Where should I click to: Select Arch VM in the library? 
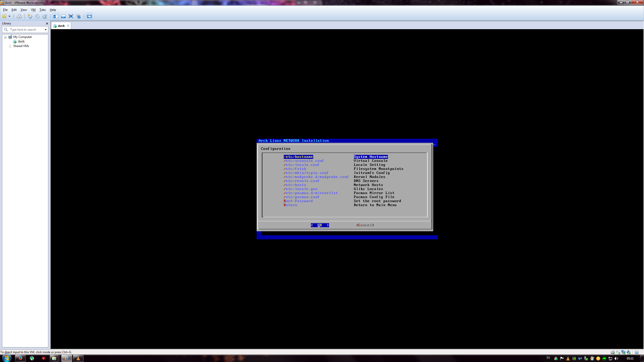(x=21, y=41)
